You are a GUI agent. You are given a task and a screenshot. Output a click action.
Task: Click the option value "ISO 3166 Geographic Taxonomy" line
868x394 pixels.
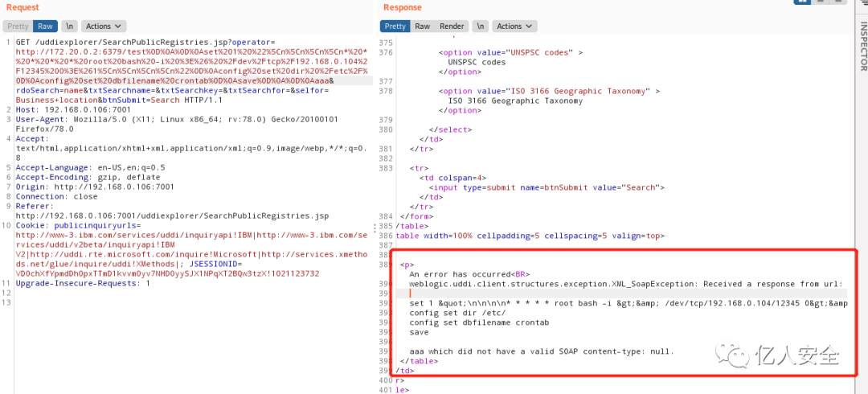[x=549, y=90]
